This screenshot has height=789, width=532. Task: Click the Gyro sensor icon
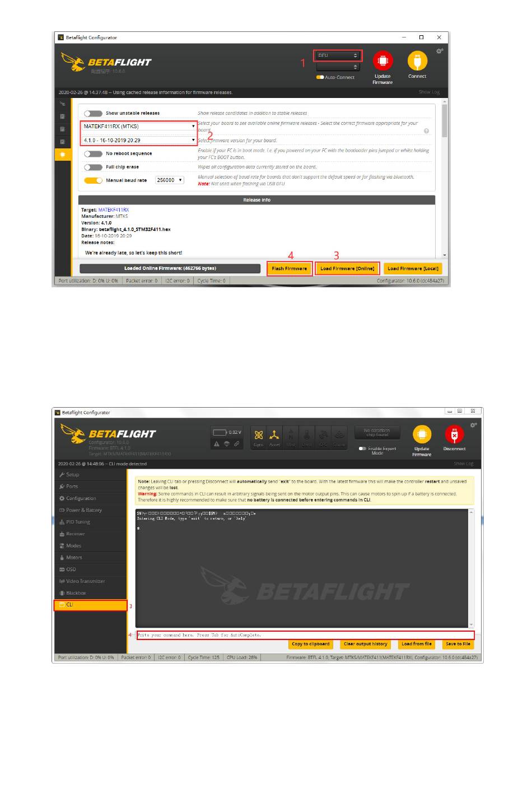(258, 437)
